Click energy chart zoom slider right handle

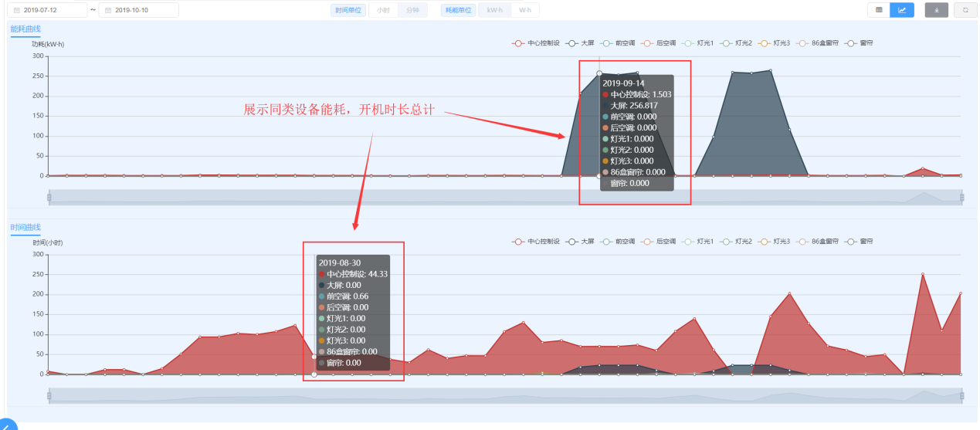[962, 198]
